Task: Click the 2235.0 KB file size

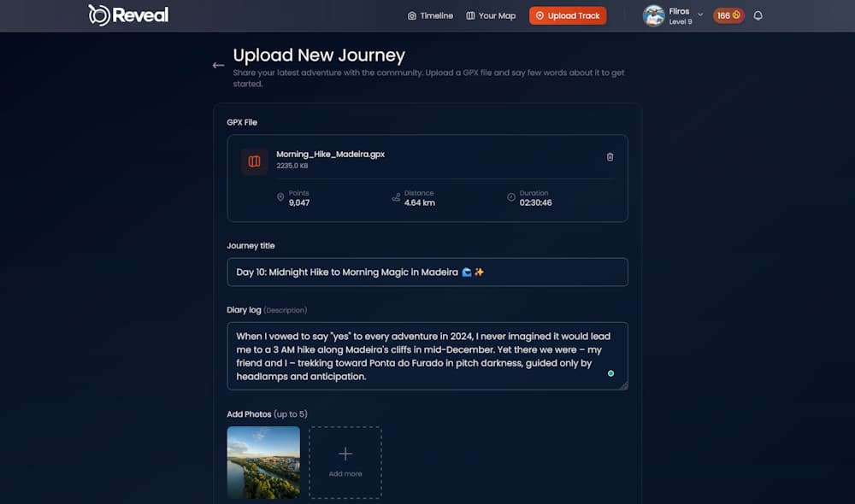Action: 292,166
